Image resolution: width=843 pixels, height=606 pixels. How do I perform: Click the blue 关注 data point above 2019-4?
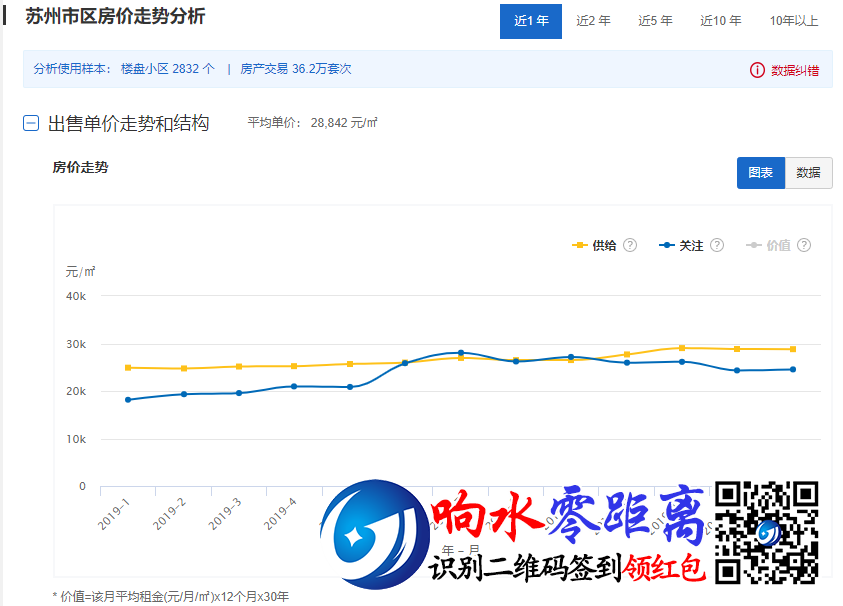[294, 386]
